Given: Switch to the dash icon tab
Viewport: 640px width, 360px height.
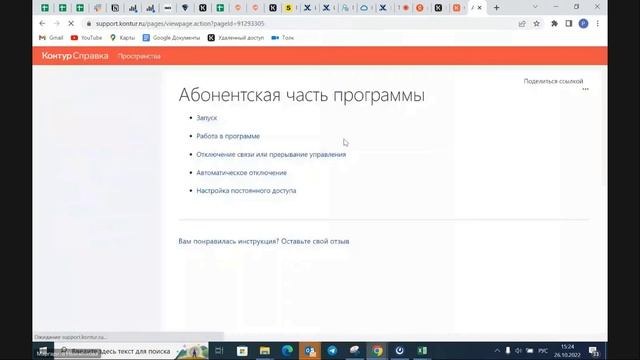Looking at the screenshot, I should [x=167, y=8].
